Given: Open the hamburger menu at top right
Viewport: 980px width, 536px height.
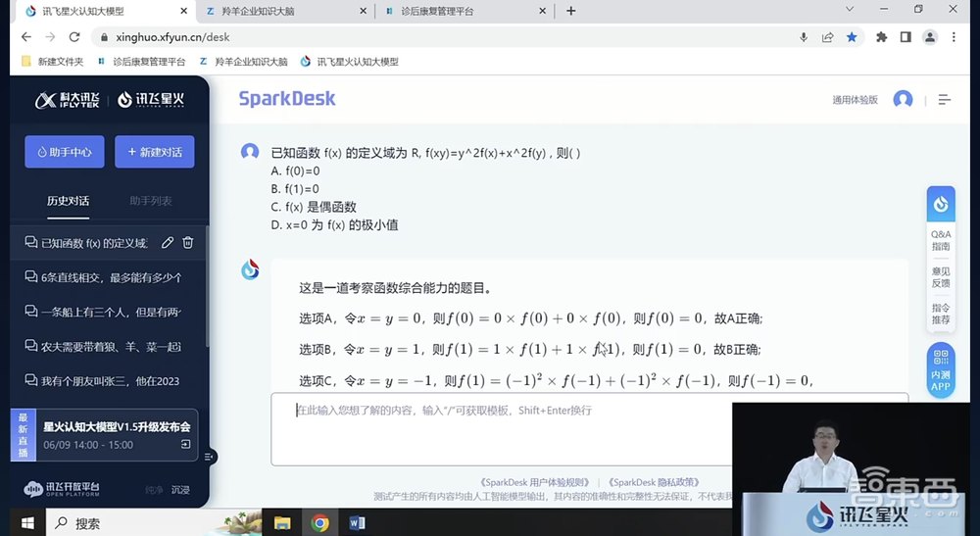Looking at the screenshot, I should coord(945,100).
